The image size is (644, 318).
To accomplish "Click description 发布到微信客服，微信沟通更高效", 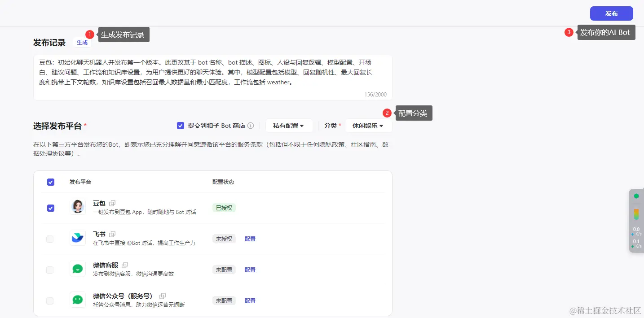I will (133, 274).
